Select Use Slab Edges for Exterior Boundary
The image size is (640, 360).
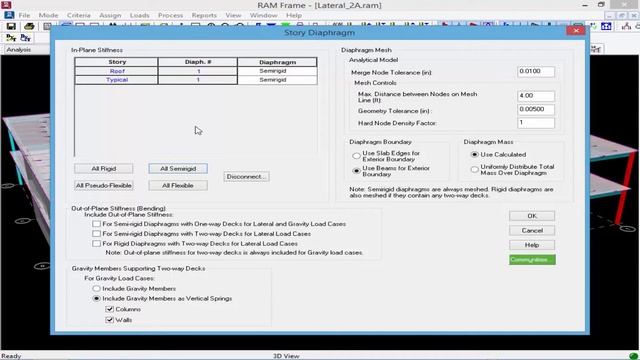click(356, 156)
